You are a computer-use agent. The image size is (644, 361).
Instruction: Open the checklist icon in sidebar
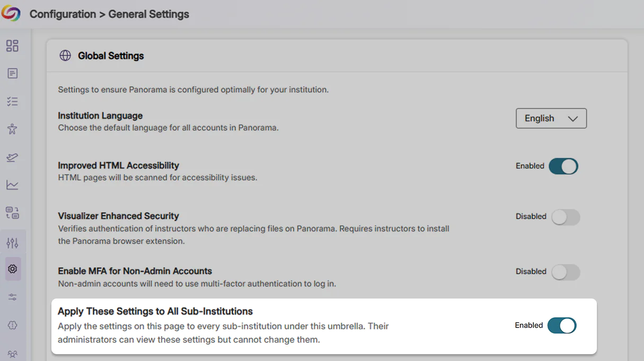[12, 101]
